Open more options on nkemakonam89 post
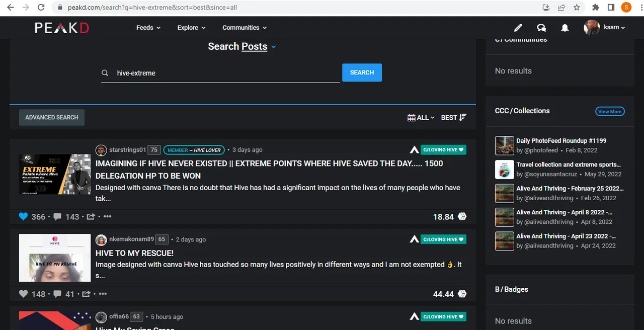644x330 pixels. coord(103,294)
